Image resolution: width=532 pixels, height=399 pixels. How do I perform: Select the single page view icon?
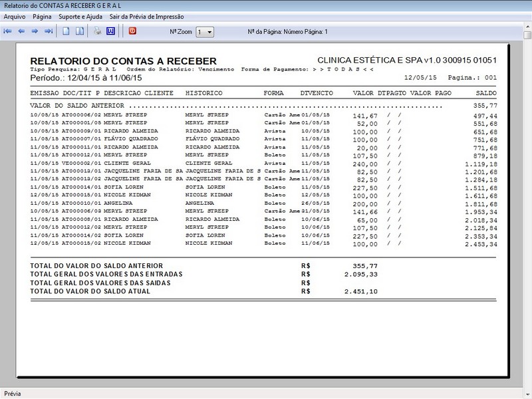click(x=66, y=31)
